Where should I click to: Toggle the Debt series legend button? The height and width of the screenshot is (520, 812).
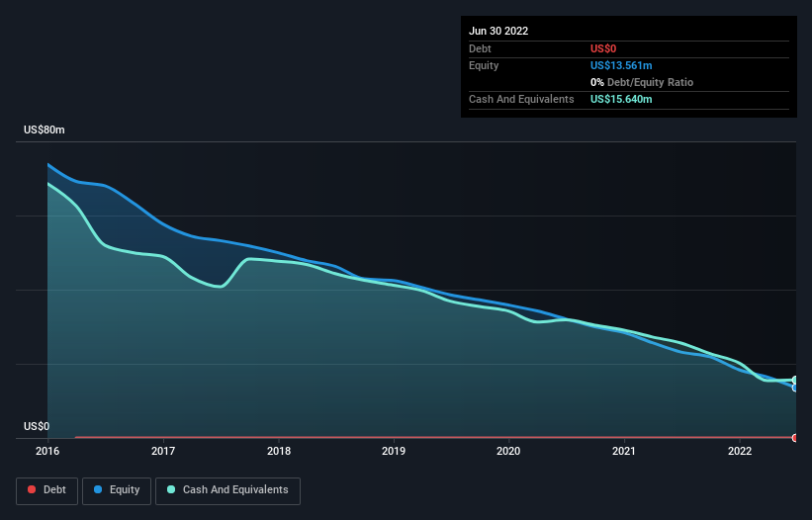point(47,490)
